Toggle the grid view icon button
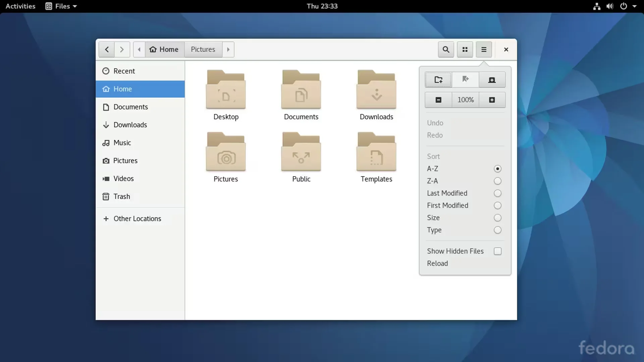Image resolution: width=644 pixels, height=362 pixels. pos(465,50)
